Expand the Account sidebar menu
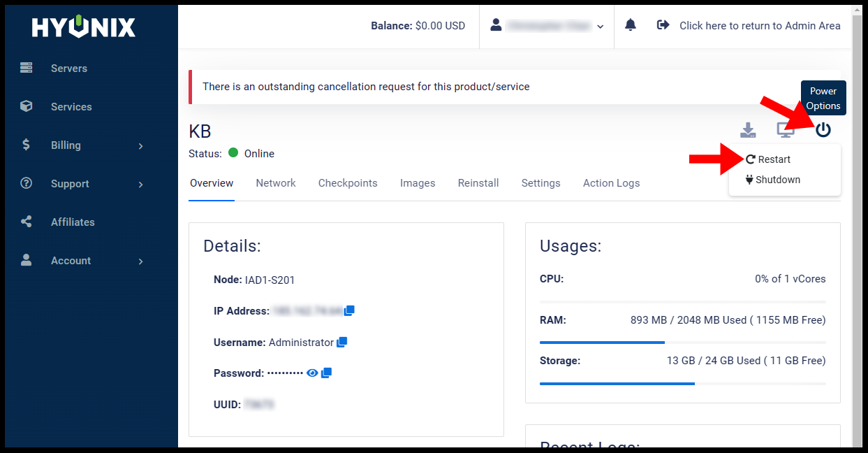This screenshot has width=868, height=453. [84, 261]
